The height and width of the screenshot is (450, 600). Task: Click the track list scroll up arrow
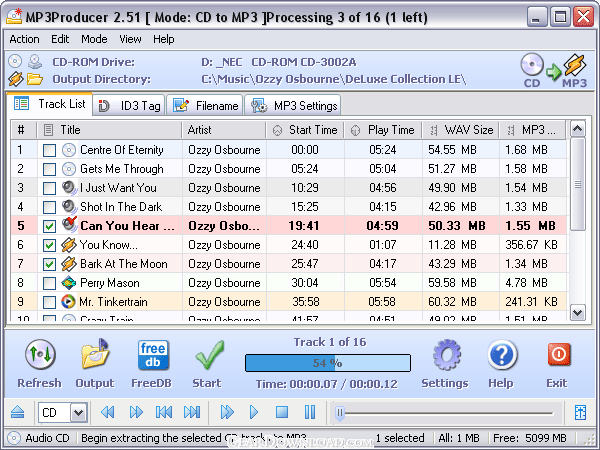coord(578,129)
